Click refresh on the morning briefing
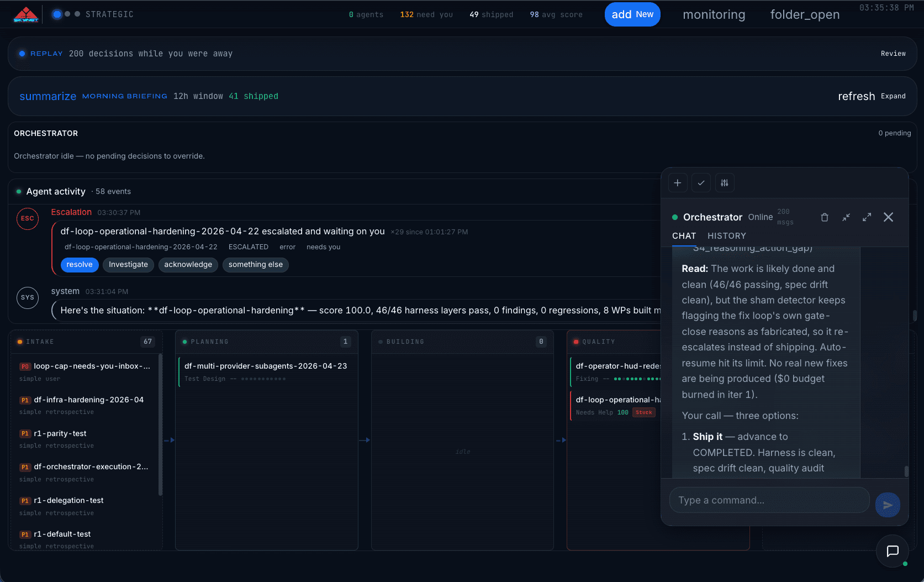Image resolution: width=924 pixels, height=582 pixels. click(x=856, y=96)
